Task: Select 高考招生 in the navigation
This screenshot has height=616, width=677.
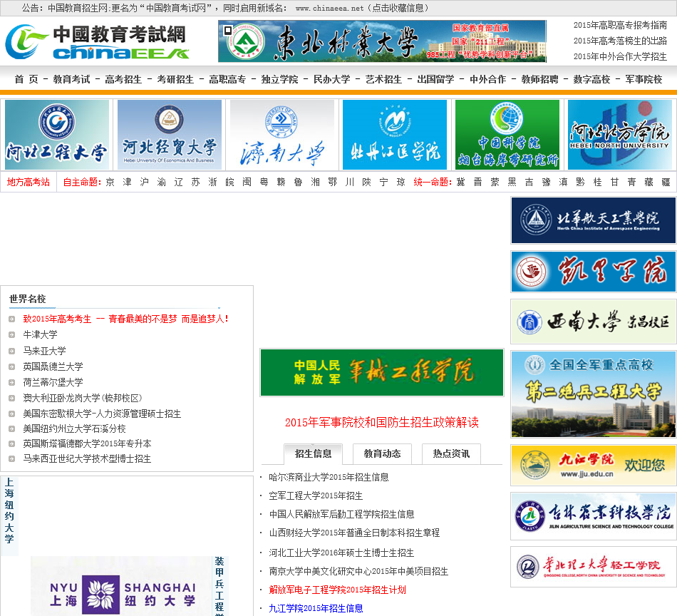Action: click(x=123, y=79)
